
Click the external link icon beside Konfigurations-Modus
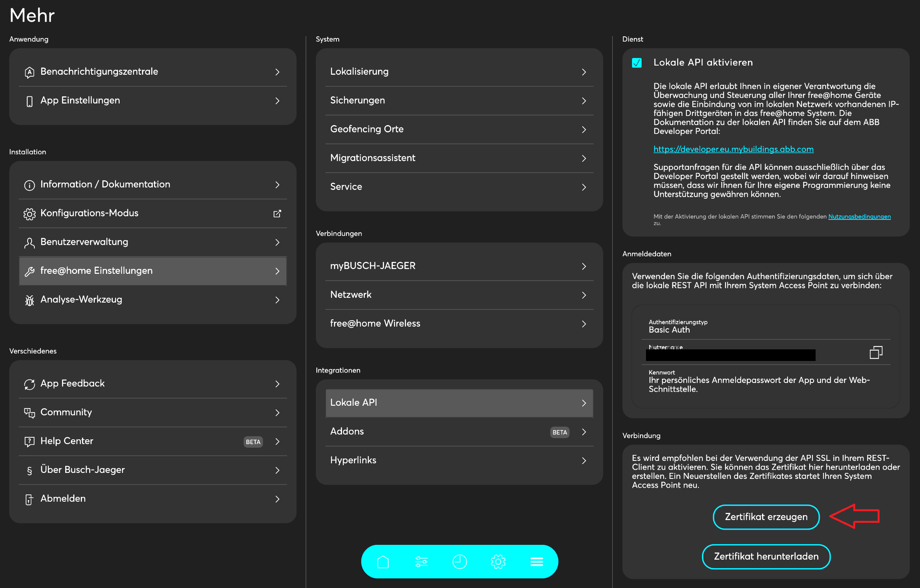[277, 213]
